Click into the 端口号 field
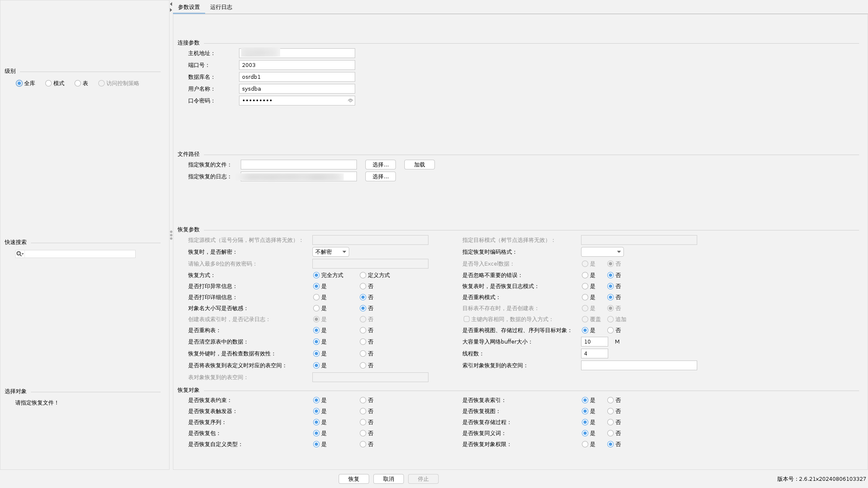The image size is (868, 488). click(297, 65)
